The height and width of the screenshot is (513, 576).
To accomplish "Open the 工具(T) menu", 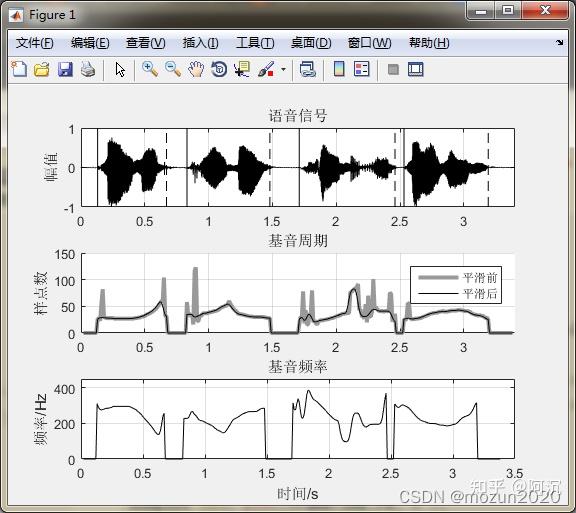I will [x=255, y=43].
